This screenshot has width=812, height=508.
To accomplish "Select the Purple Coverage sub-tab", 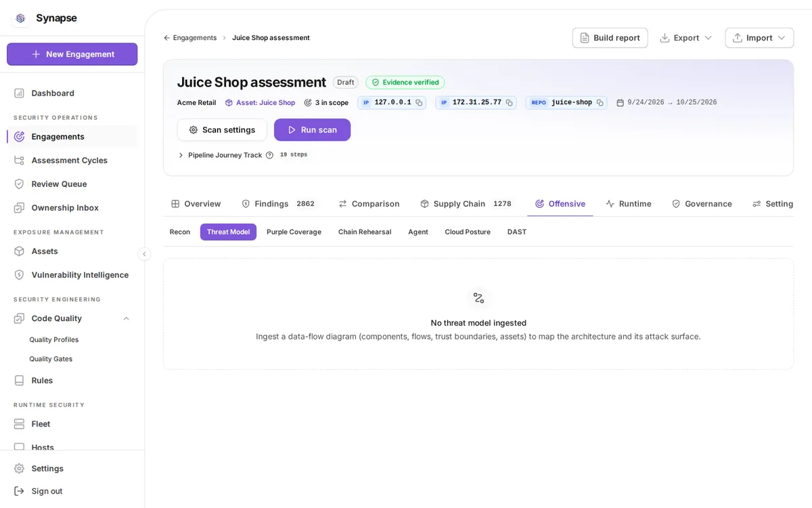I will pos(294,232).
